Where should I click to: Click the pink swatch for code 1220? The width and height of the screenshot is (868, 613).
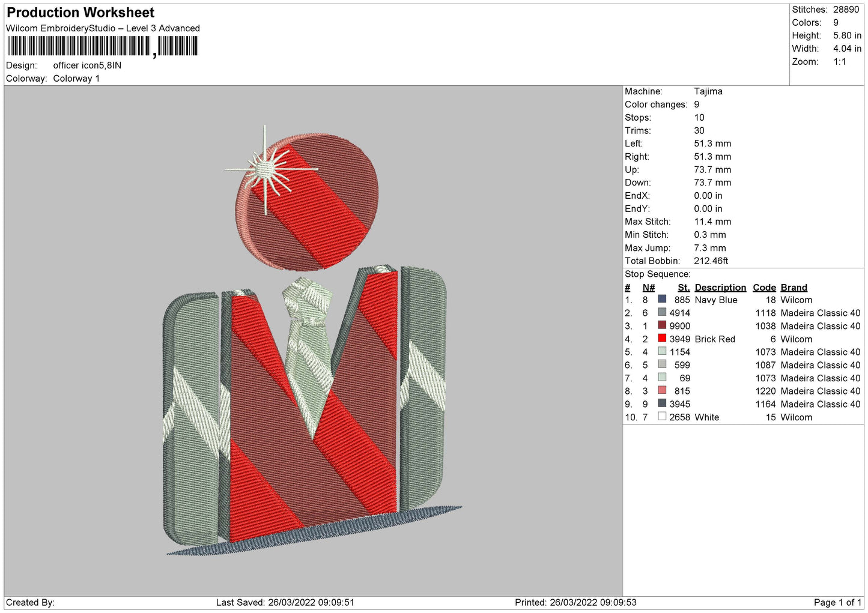662,390
